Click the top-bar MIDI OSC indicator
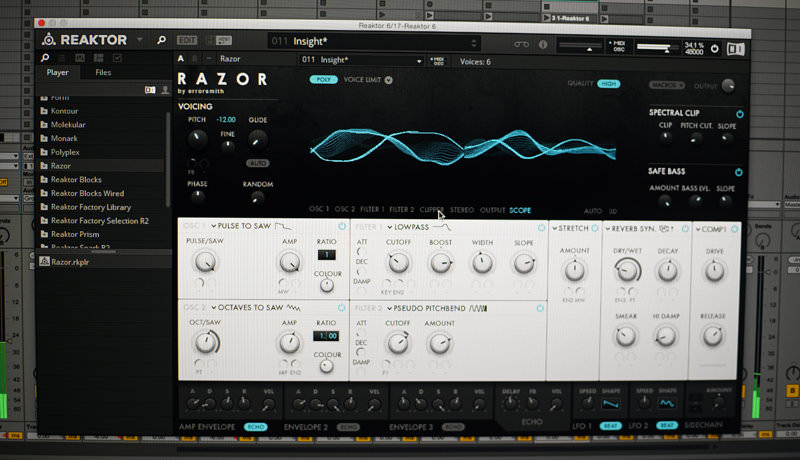Viewport: 800px width, 460px height. [618, 46]
